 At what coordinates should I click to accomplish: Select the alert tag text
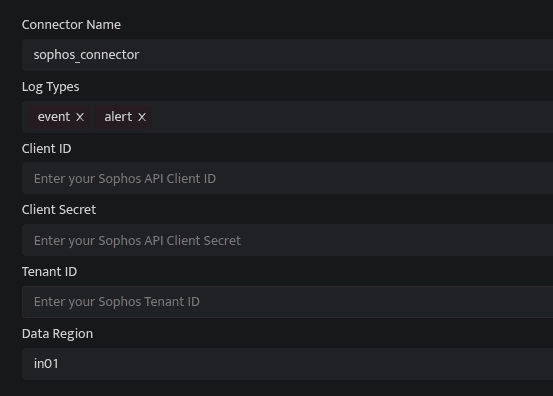118,117
